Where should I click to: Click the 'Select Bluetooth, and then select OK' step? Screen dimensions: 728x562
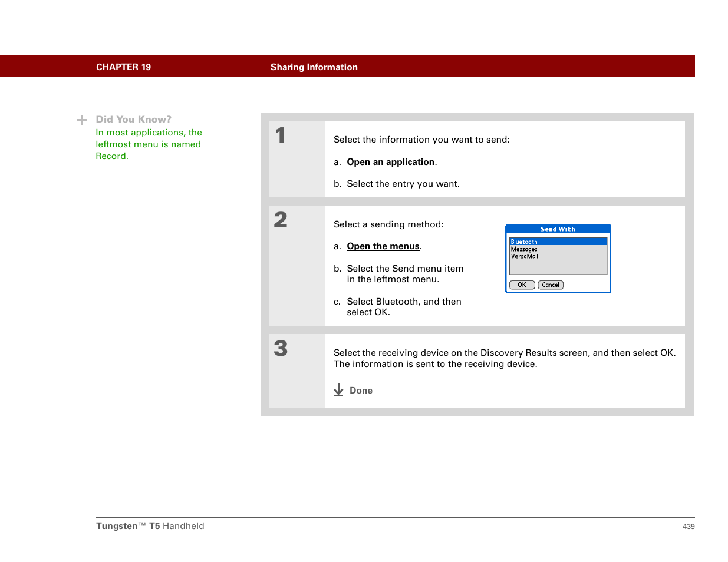404,307
